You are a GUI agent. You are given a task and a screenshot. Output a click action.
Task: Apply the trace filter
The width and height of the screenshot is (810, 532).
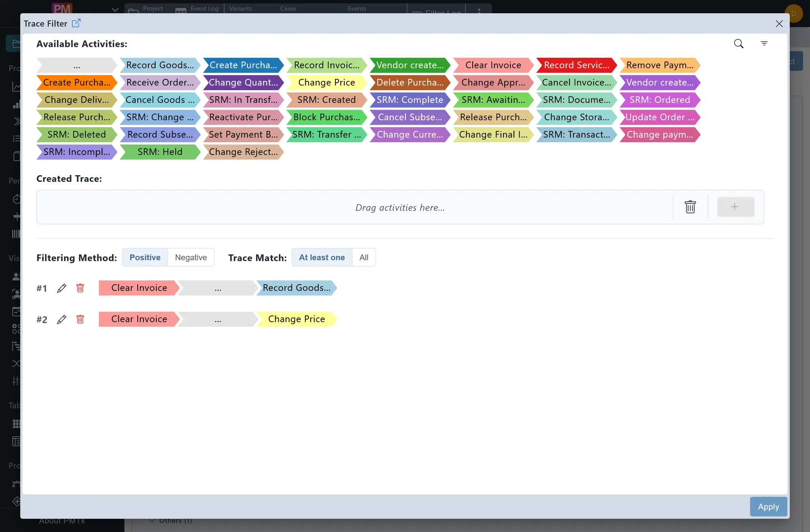(x=768, y=506)
